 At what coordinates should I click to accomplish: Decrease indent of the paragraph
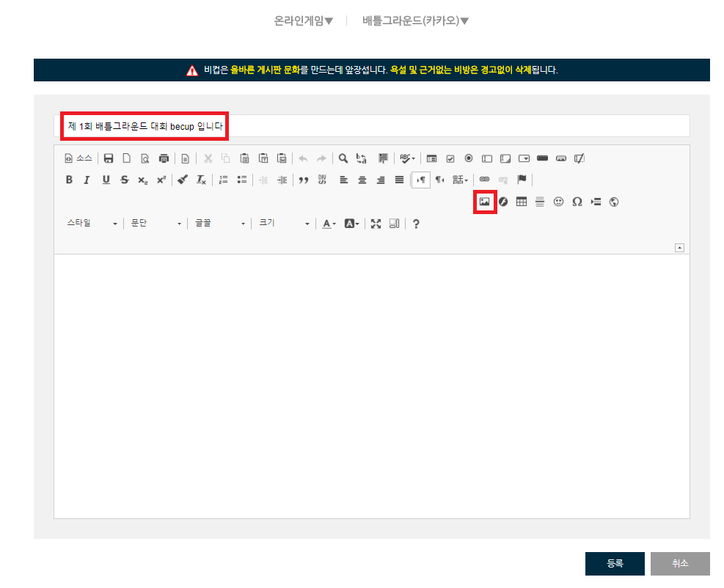coord(263,180)
